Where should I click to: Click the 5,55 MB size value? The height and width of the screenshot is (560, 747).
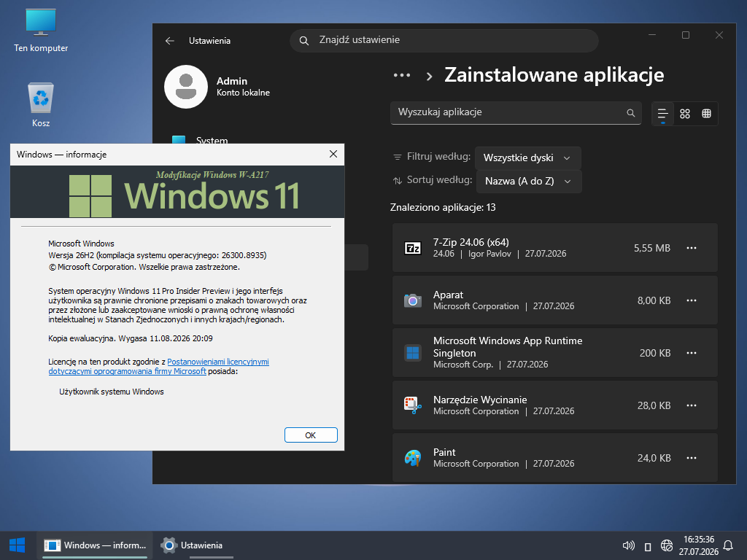coord(651,248)
